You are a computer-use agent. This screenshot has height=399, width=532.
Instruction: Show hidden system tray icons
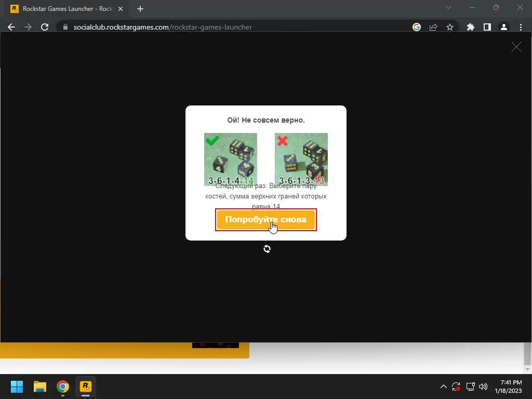(x=444, y=387)
